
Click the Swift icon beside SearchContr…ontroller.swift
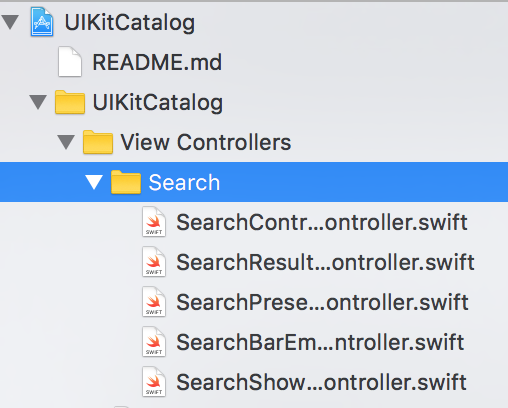pos(154,222)
